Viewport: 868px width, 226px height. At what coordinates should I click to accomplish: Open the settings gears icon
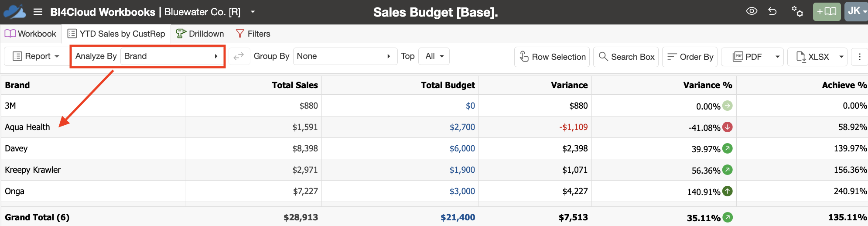(x=797, y=11)
